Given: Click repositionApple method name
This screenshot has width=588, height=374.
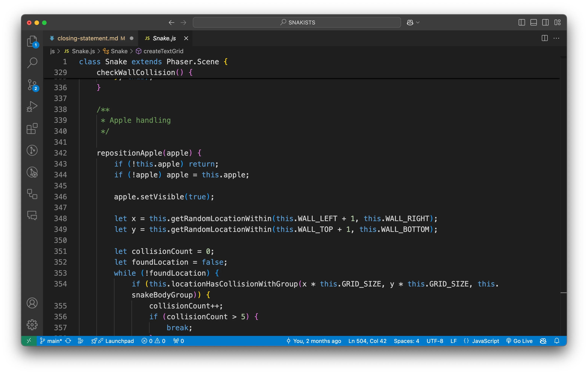Looking at the screenshot, I should click(129, 153).
